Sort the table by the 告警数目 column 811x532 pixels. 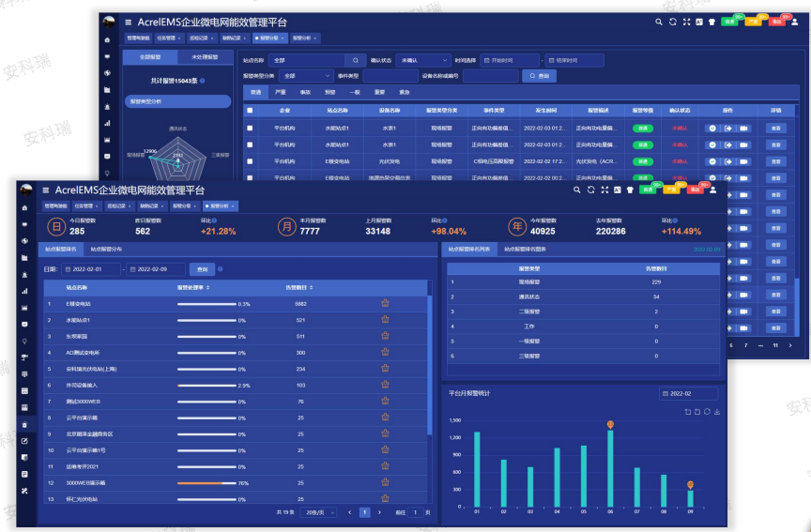coord(299,287)
